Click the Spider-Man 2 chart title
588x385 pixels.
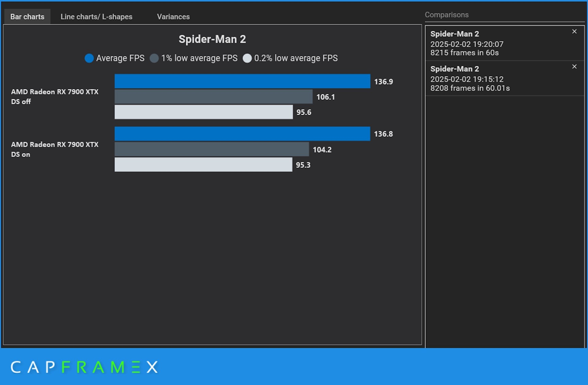212,39
